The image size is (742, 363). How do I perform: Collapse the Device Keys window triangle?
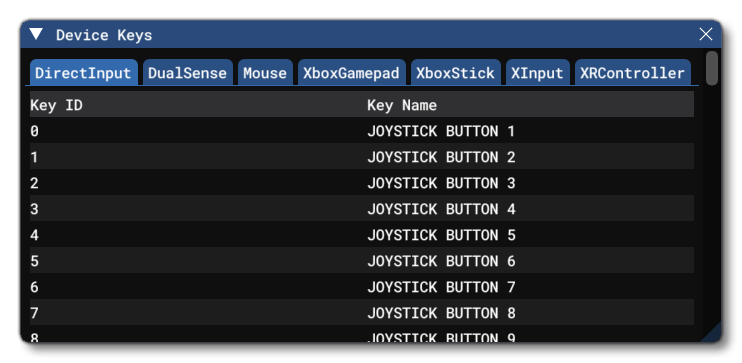click(36, 34)
